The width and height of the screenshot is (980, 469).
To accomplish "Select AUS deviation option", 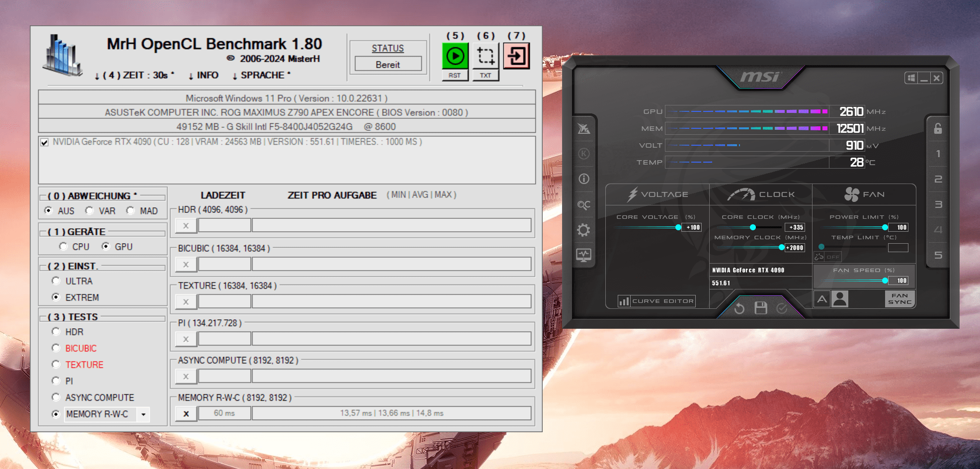I will [48, 210].
